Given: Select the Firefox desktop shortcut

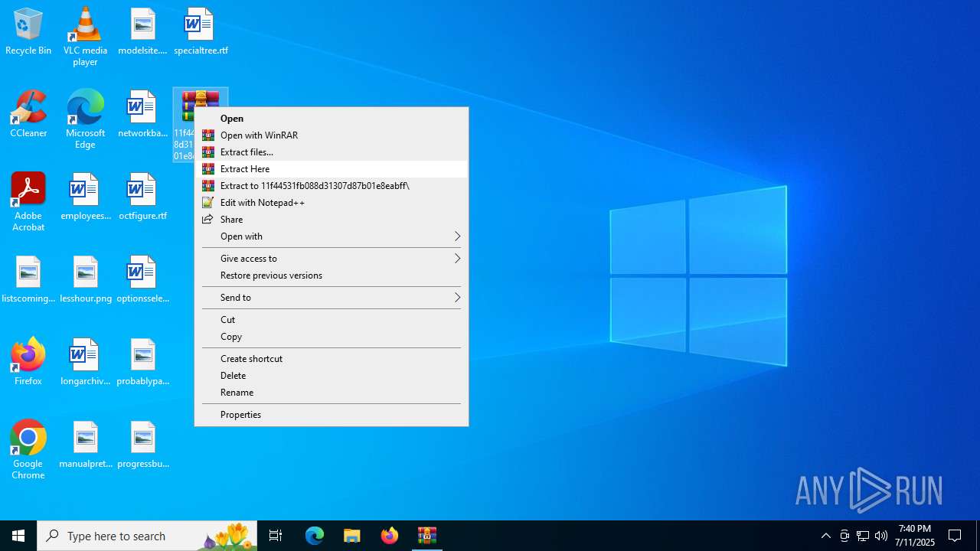Looking at the screenshot, I should 28,361.
